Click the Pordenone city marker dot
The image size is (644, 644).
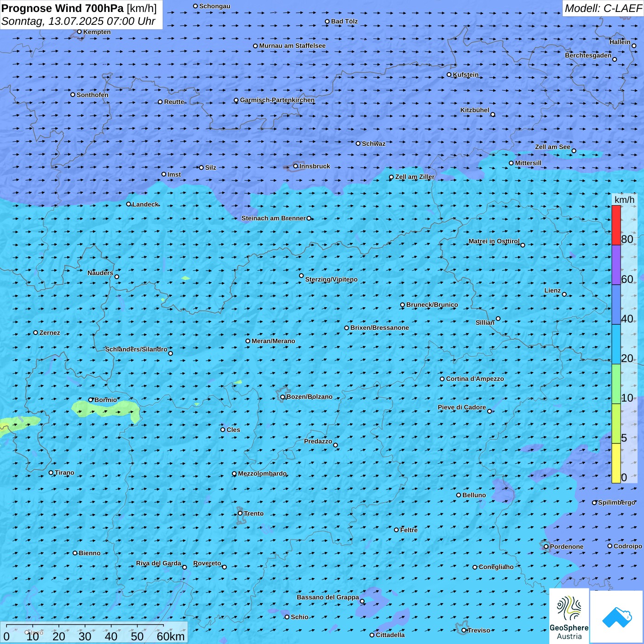546,546
